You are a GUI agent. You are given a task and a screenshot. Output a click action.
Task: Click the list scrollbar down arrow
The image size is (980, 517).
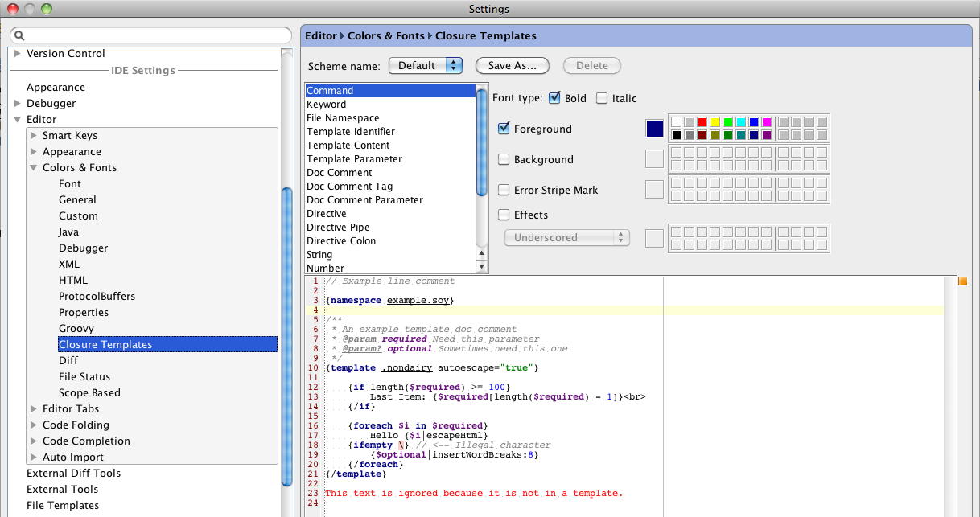click(x=482, y=266)
